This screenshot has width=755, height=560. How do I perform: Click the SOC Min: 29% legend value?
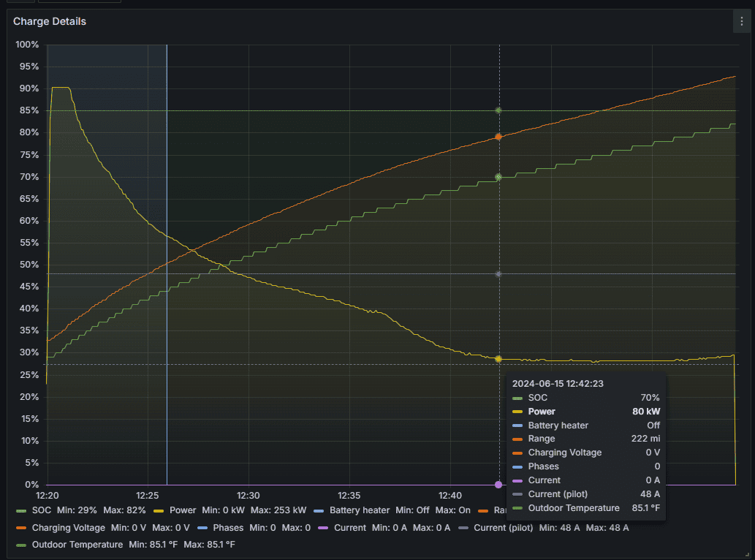pyautogui.click(x=77, y=510)
